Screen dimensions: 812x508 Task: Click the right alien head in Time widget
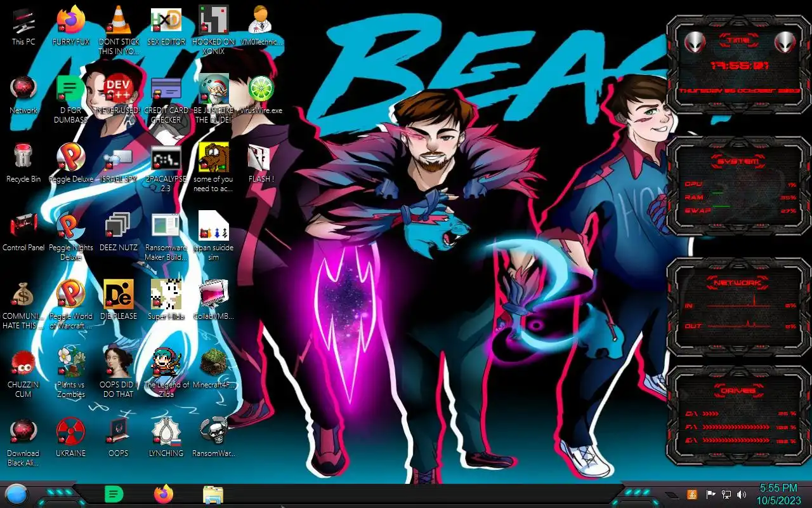[x=785, y=42]
